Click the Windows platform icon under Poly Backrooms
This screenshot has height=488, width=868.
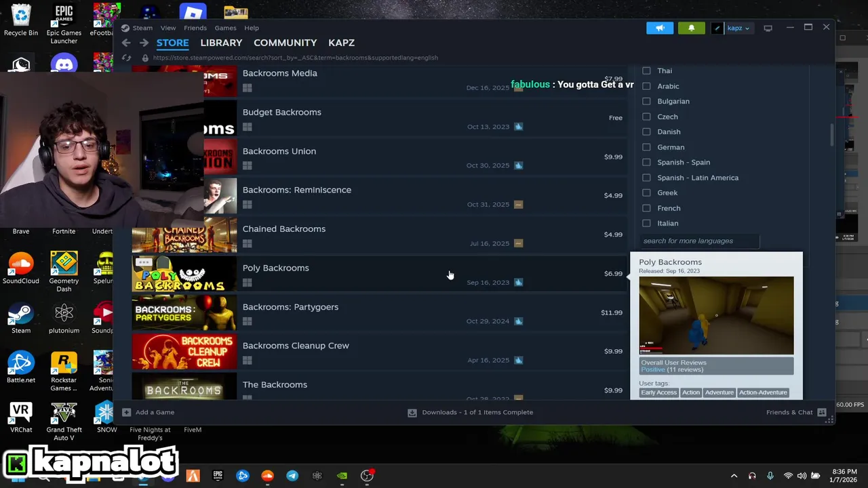click(x=248, y=283)
